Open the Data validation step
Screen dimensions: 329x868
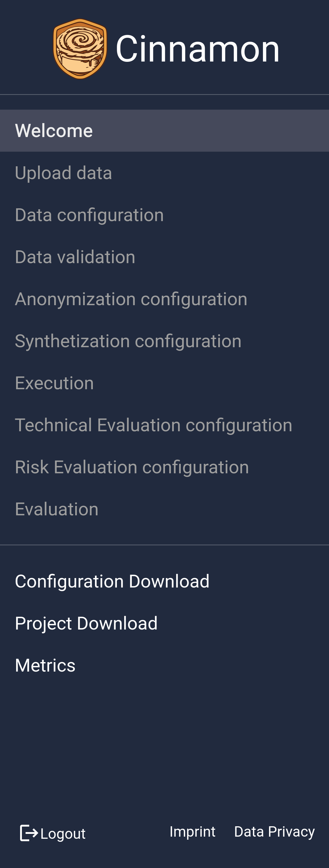[x=75, y=257]
